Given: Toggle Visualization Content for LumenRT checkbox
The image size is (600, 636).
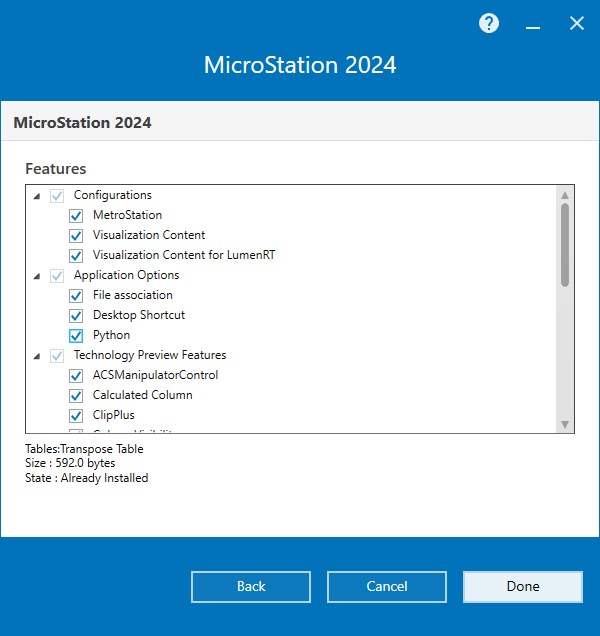Looking at the screenshot, I should (76, 256).
